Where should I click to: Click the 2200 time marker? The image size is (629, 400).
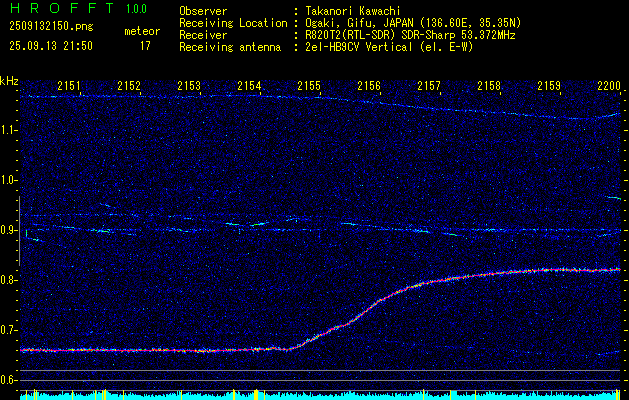pyautogui.click(x=608, y=86)
